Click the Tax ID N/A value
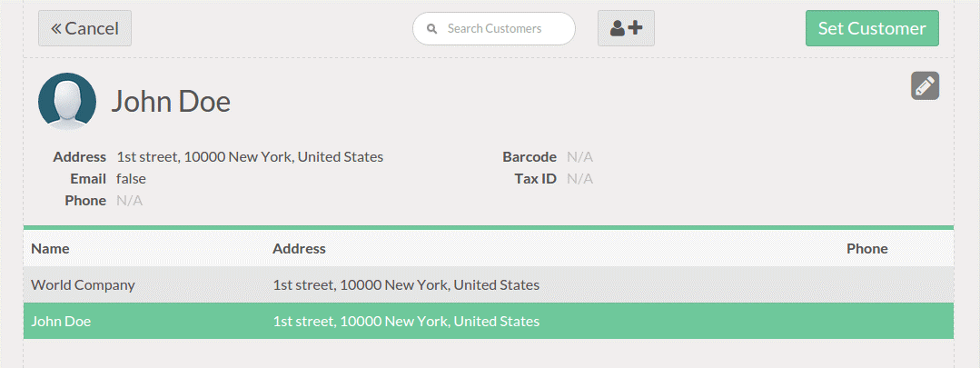 (579, 179)
